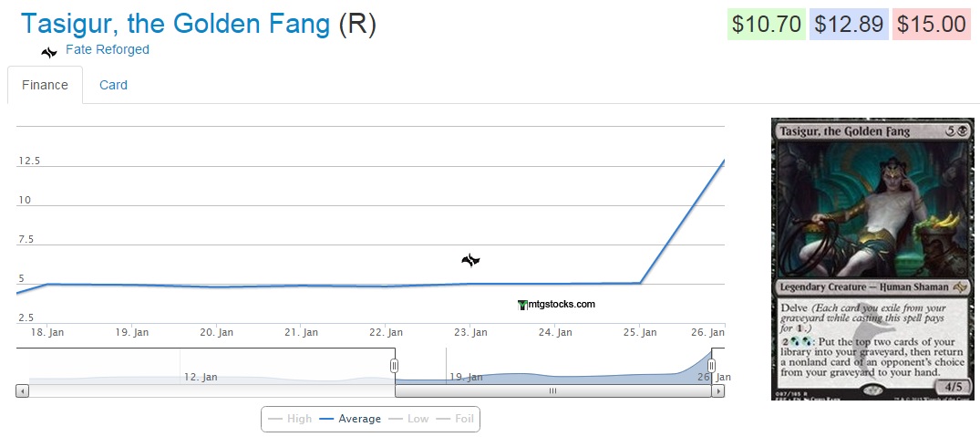Click the blue $12.89 average price badge
The image size is (980, 437).
(x=849, y=24)
